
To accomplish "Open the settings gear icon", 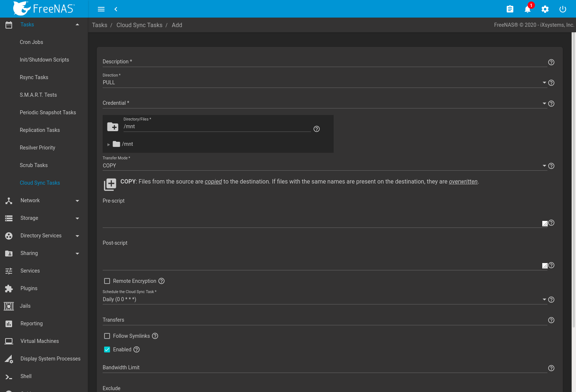I will point(545,9).
